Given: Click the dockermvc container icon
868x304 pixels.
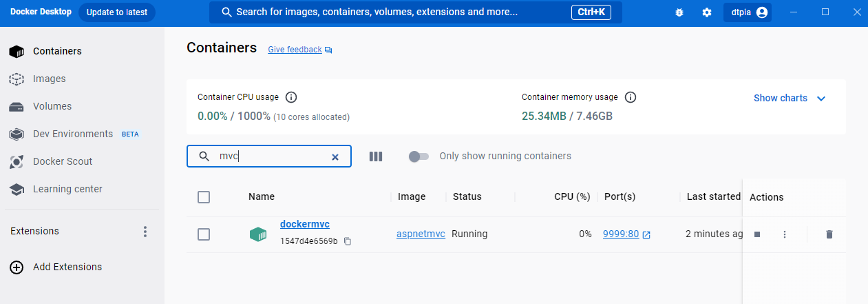Looking at the screenshot, I should click(258, 234).
